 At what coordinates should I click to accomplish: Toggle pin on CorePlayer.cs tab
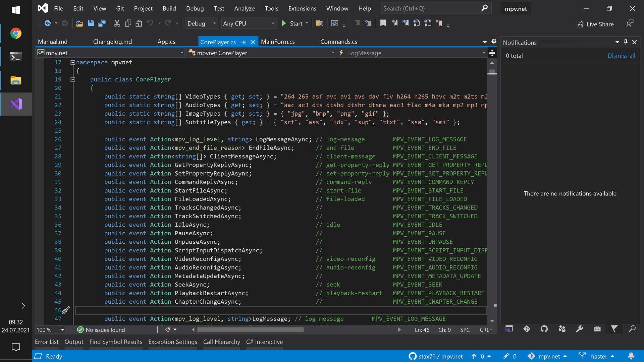point(244,42)
